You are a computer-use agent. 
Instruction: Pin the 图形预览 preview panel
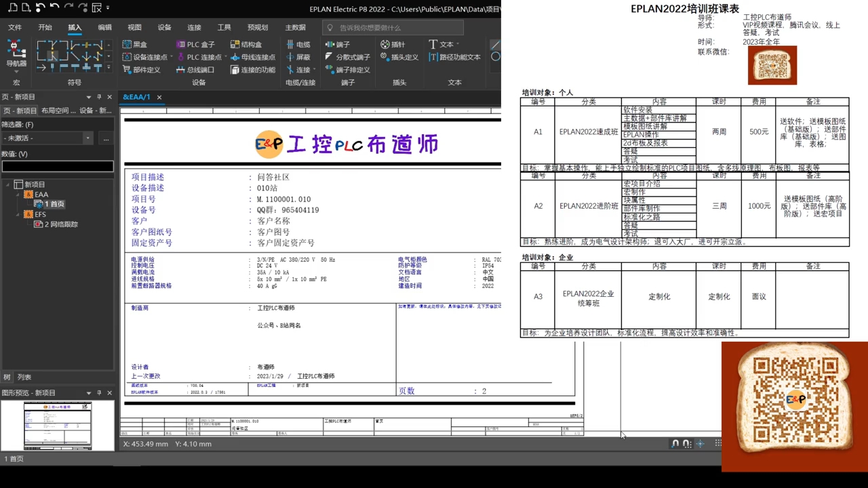click(99, 392)
